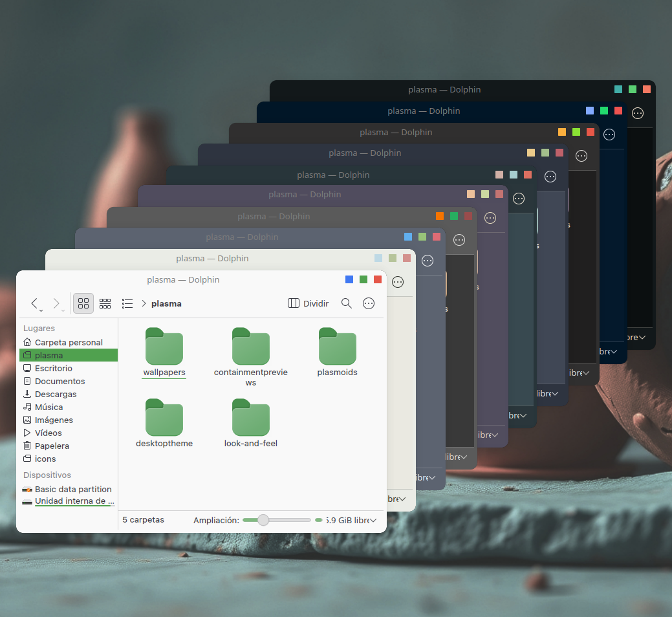672x617 pixels.
Task: Expand free space dropdown of rearmost black window
Action: tap(642, 338)
